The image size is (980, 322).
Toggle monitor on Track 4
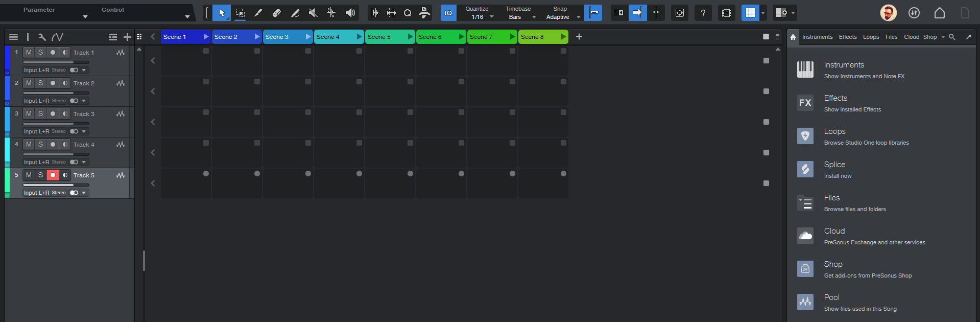click(x=65, y=144)
